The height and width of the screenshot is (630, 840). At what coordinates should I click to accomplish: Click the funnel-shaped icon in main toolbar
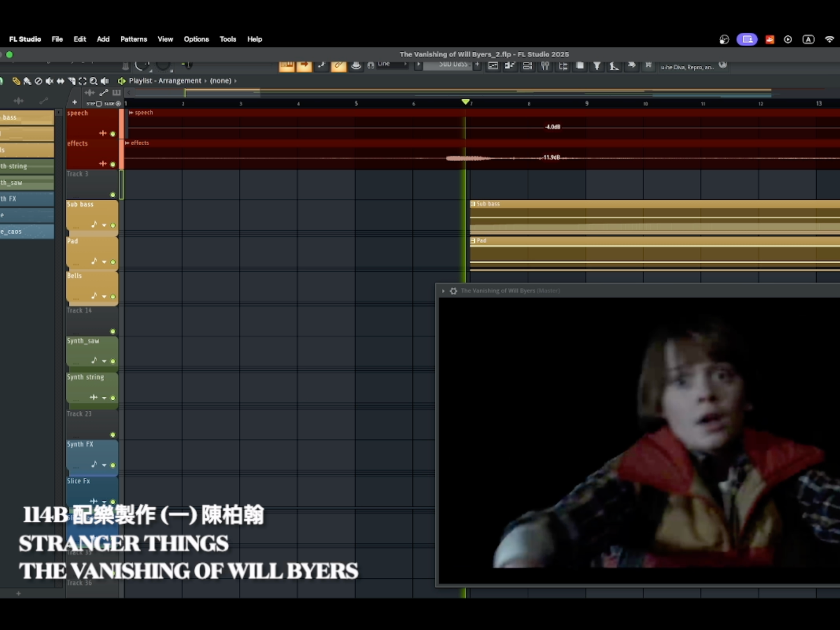point(597,66)
